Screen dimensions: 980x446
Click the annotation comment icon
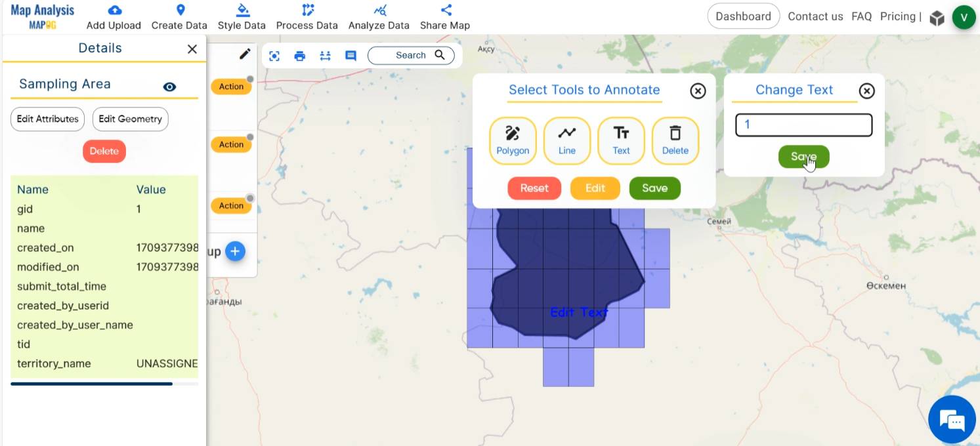point(351,56)
